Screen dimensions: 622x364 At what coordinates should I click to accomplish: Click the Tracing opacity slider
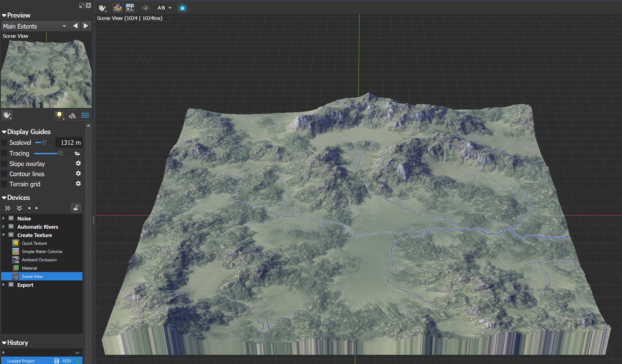coord(52,153)
